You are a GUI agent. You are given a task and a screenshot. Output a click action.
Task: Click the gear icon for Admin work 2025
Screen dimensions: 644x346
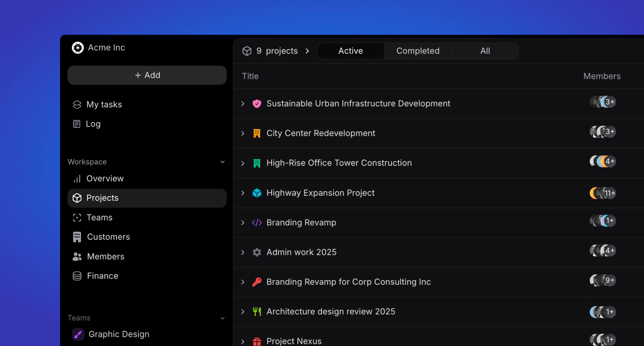(257, 252)
